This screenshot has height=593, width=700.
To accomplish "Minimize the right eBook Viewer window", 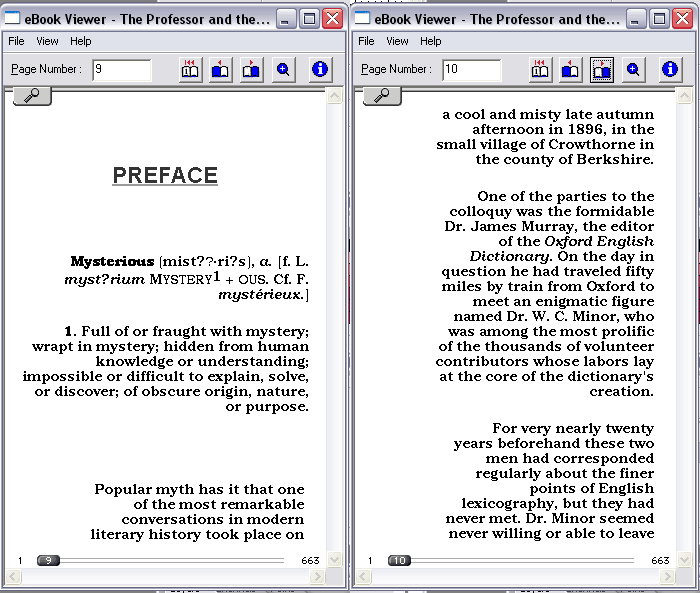I will coord(636,19).
